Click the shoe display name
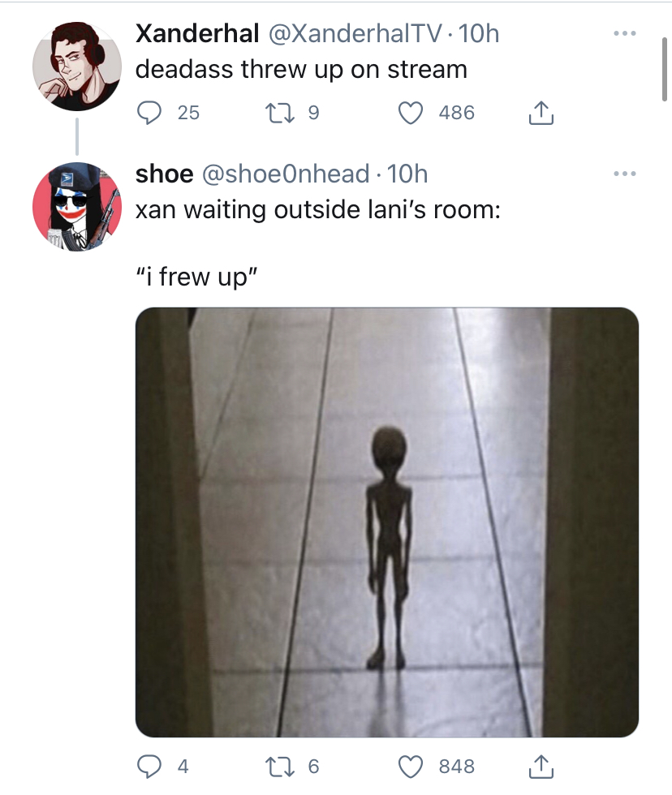The width and height of the screenshot is (672, 795). [x=164, y=174]
